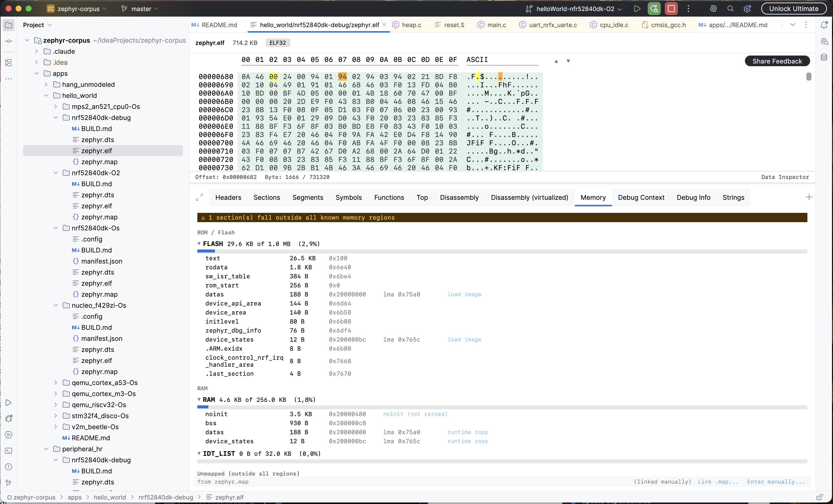833x504 pixels.
Task: Switch to the Symbols tab
Action: [348, 198]
